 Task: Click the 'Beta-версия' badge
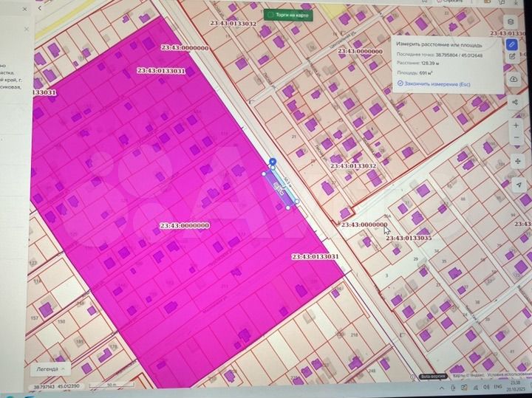pyautogui.click(x=434, y=376)
